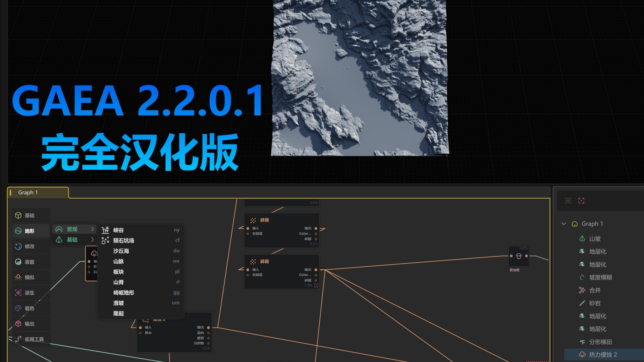Add a 山脊 node
This screenshot has height=362, width=644.
[141, 282]
